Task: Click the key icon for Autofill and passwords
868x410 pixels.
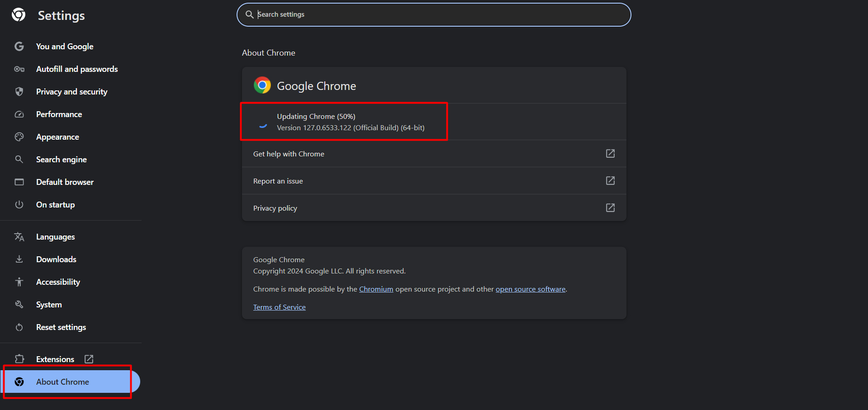Action: pos(19,69)
